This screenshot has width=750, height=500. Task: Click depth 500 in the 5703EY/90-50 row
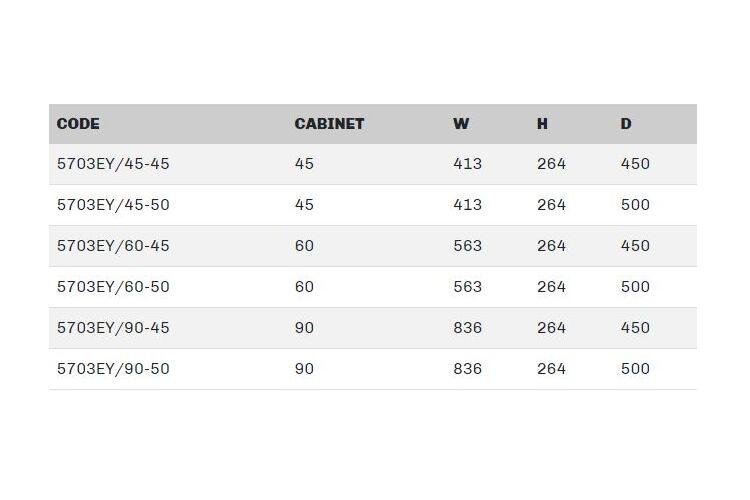635,369
